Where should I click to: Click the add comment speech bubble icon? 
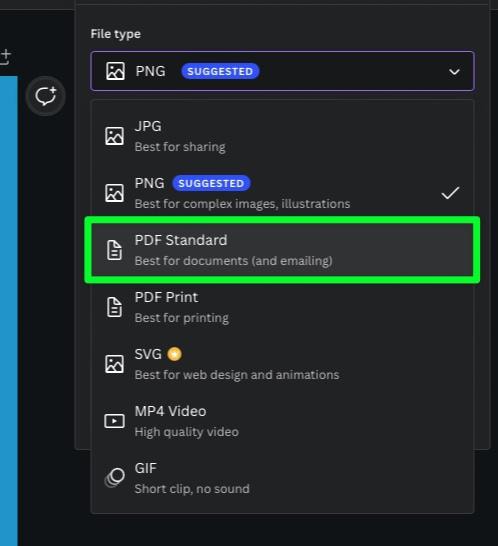(46, 96)
